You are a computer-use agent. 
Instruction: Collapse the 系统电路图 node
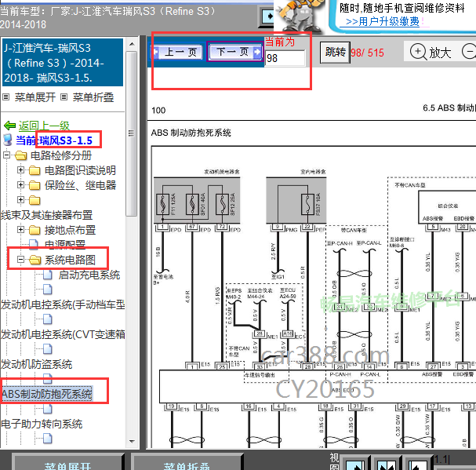(20, 260)
